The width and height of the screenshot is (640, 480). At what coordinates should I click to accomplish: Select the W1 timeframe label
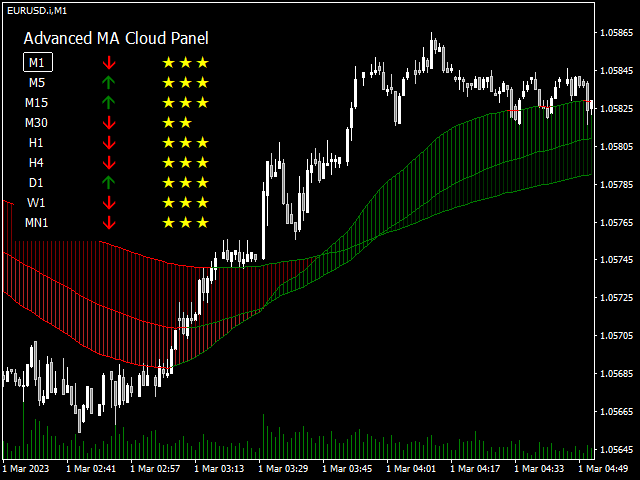pos(36,202)
